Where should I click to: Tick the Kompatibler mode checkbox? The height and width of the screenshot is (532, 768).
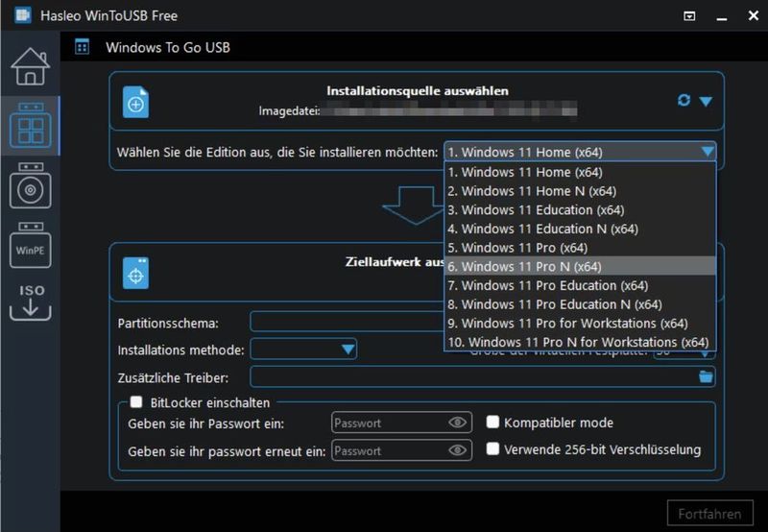[x=492, y=422]
